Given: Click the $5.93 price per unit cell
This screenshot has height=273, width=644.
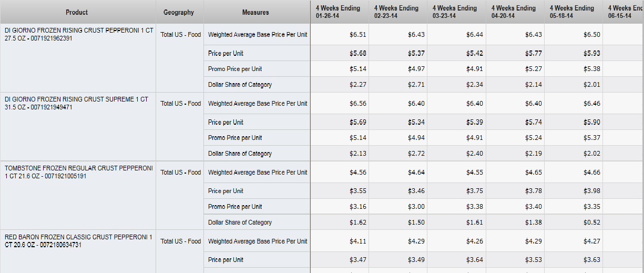Looking at the screenshot, I should pyautogui.click(x=591, y=53).
